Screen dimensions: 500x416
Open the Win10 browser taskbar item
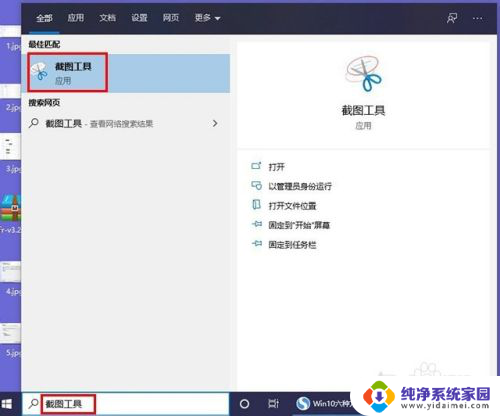(x=323, y=404)
